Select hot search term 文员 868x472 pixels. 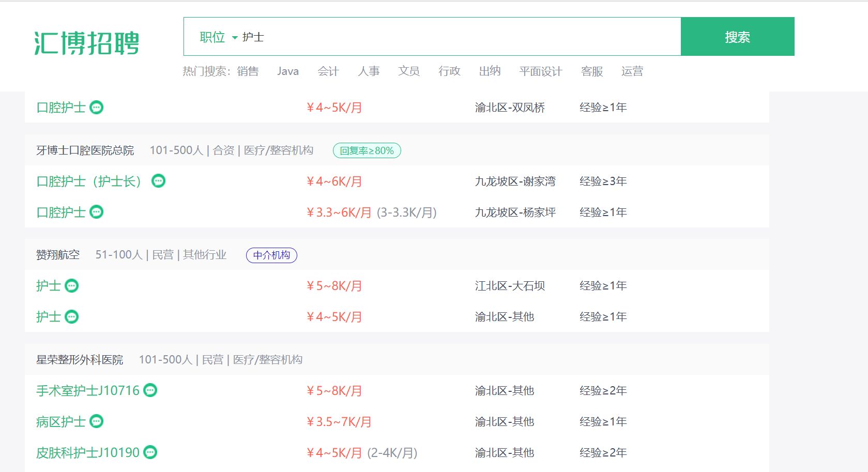[409, 71]
